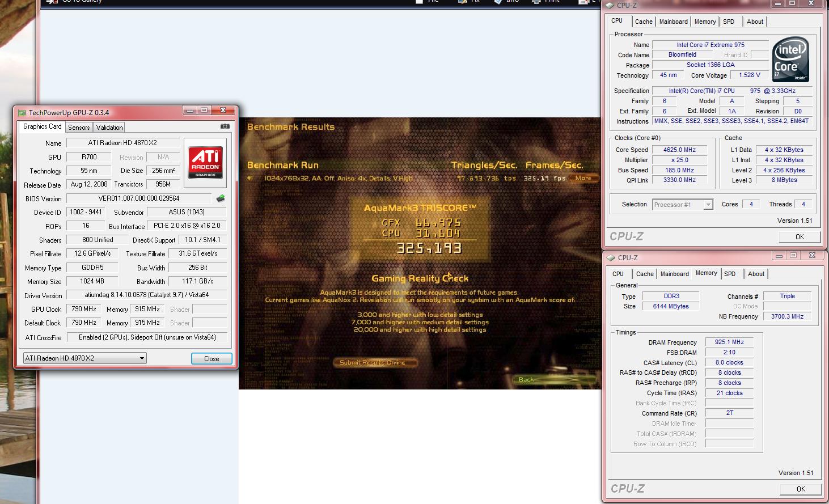Open the Mainboard tab in lower CPU-Z

click(675, 274)
